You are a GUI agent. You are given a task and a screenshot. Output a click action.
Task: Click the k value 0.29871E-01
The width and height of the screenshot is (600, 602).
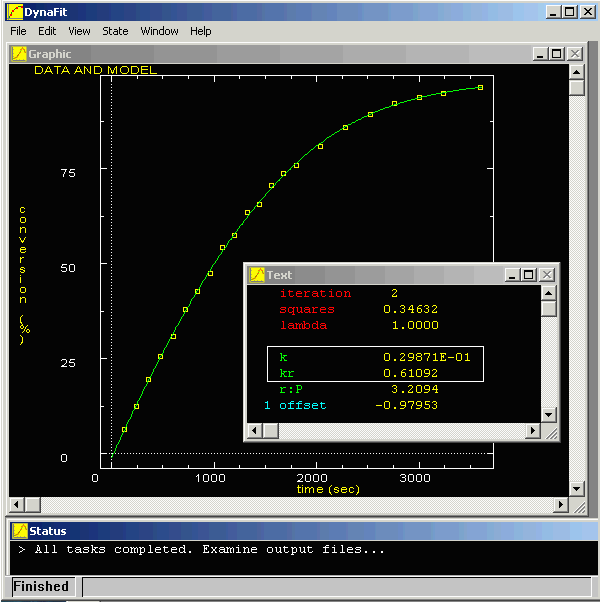[426, 357]
